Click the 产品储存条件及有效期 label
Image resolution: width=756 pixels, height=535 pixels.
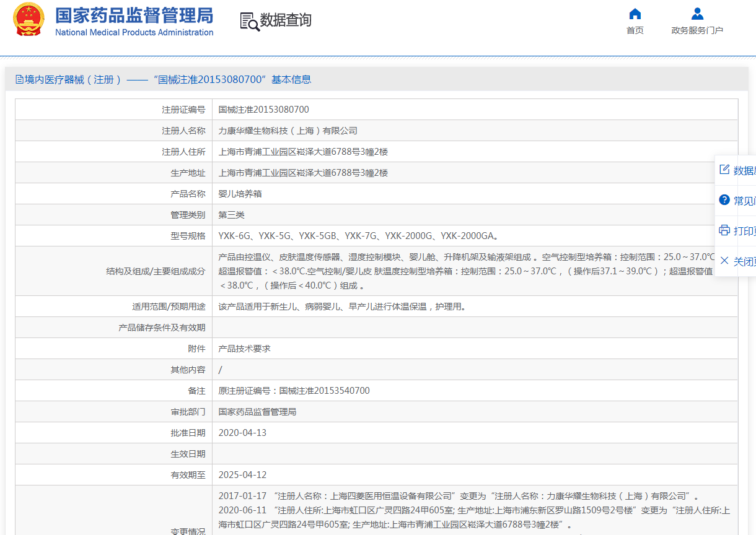162,328
